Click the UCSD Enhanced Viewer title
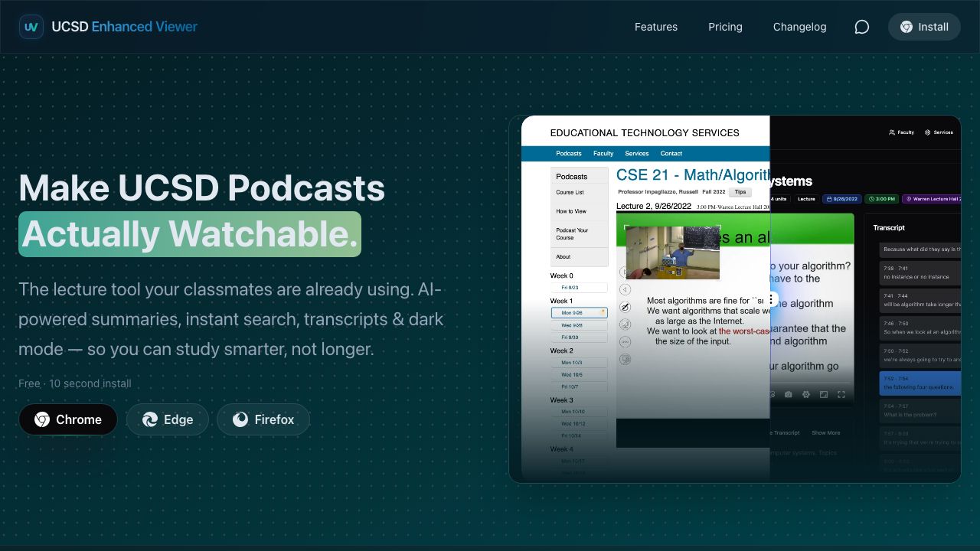Screen dimensions: 980x551 (124, 27)
